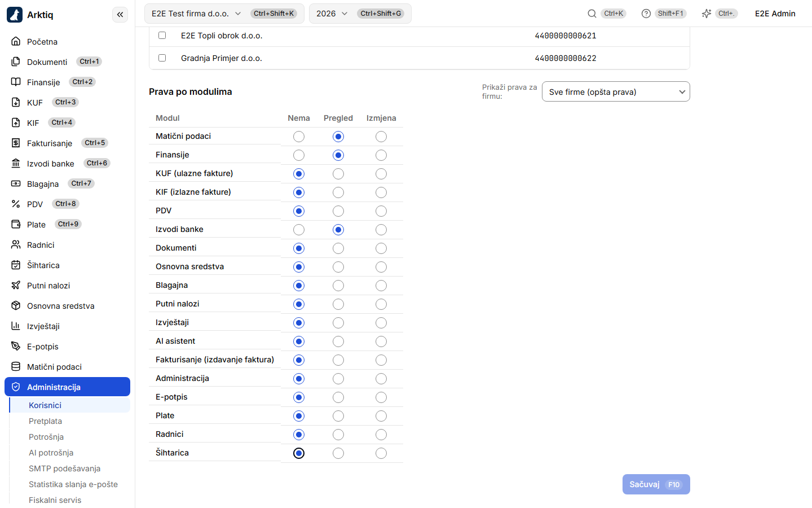Open the Korisnici submenu item
The height and width of the screenshot is (508, 812).
click(x=70, y=405)
